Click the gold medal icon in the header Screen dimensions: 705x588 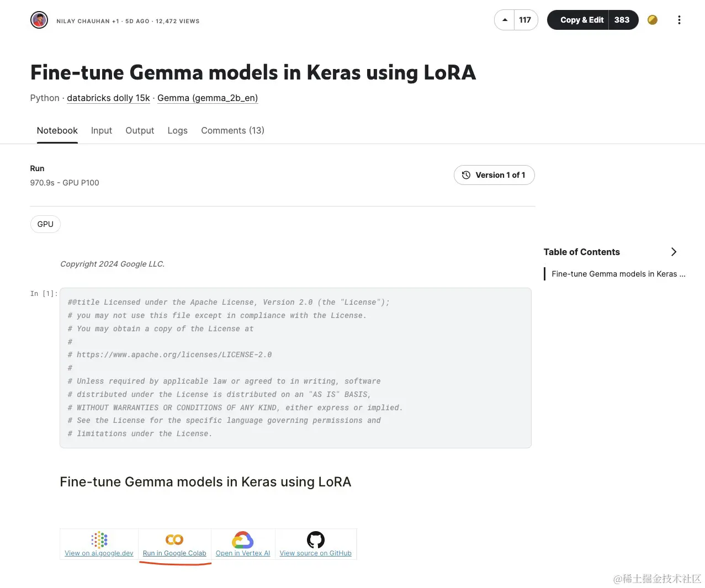coord(652,20)
